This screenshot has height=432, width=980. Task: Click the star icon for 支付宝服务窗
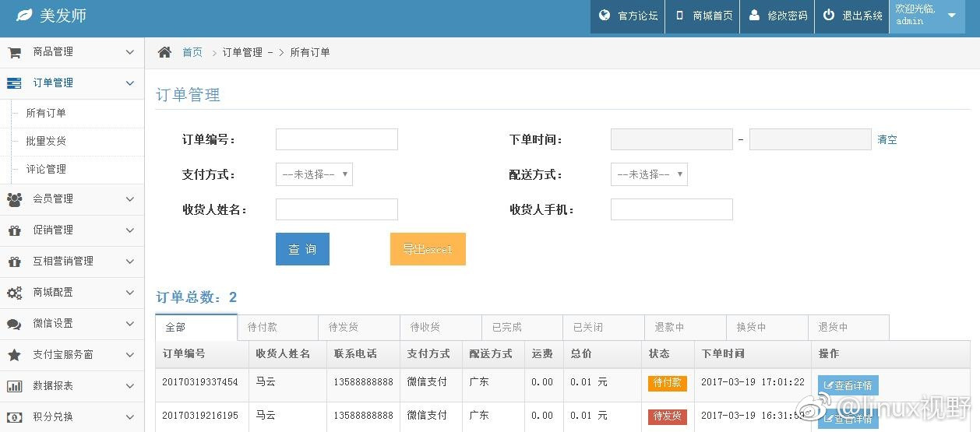tap(14, 355)
